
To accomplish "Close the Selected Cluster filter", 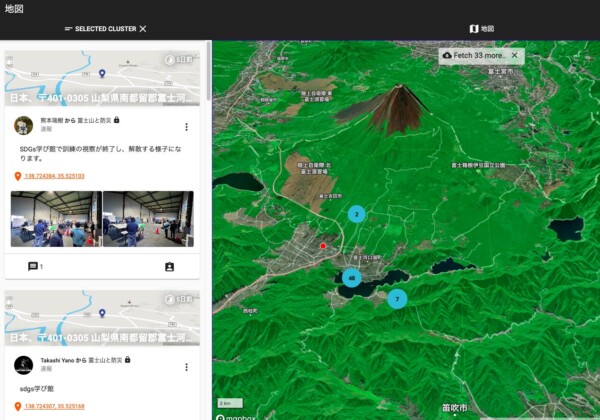I will [143, 29].
